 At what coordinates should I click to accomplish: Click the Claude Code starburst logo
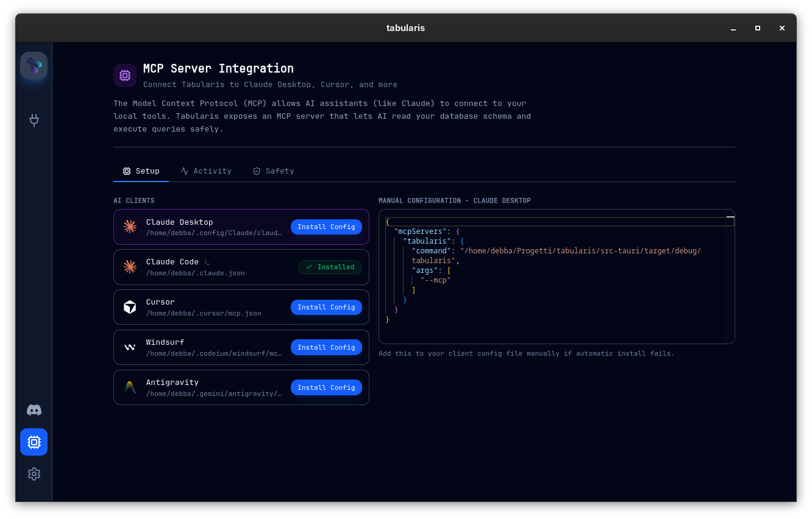click(x=130, y=267)
